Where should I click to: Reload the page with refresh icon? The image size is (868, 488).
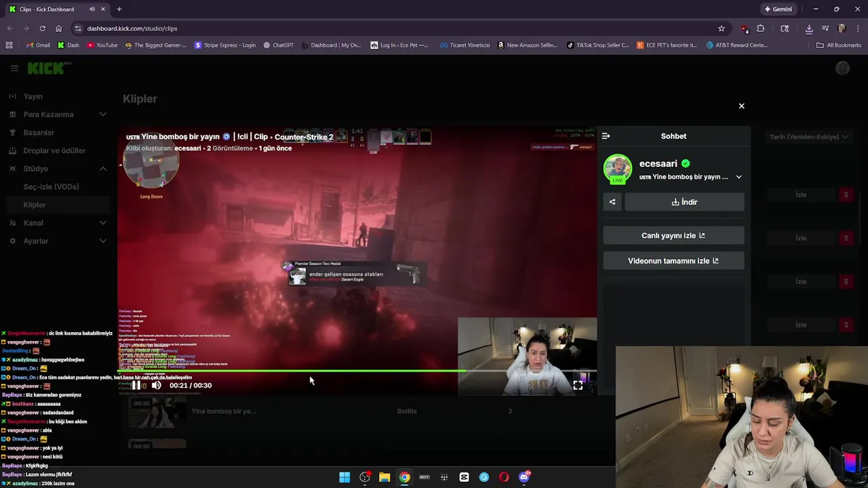pos(42,28)
